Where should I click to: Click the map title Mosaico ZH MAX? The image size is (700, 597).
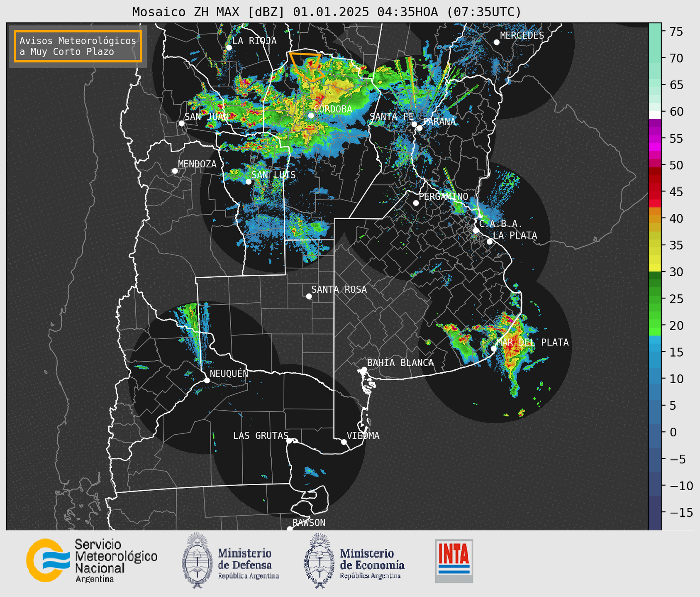click(x=327, y=12)
